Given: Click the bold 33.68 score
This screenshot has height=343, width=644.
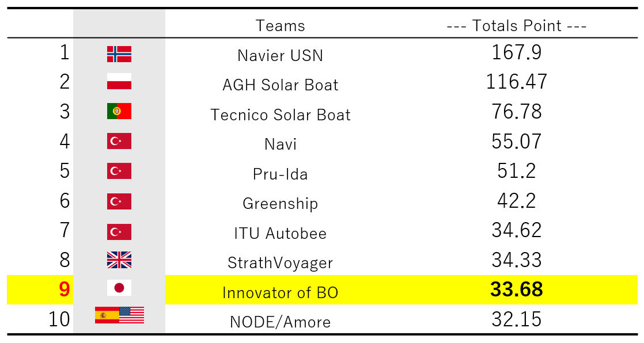Looking at the screenshot, I should point(517,289).
